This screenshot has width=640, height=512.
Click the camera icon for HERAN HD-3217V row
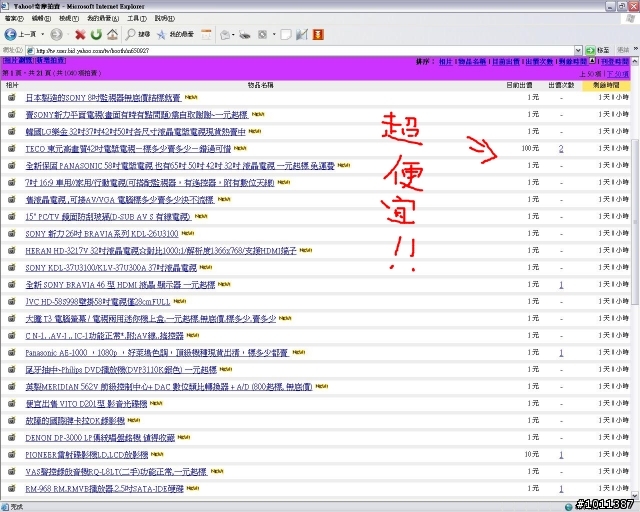[12, 250]
